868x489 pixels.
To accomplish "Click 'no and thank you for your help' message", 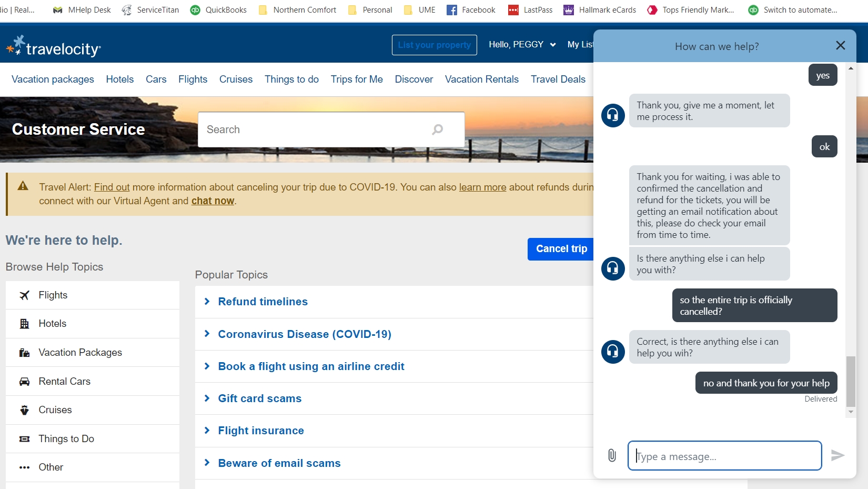I will coord(766,383).
